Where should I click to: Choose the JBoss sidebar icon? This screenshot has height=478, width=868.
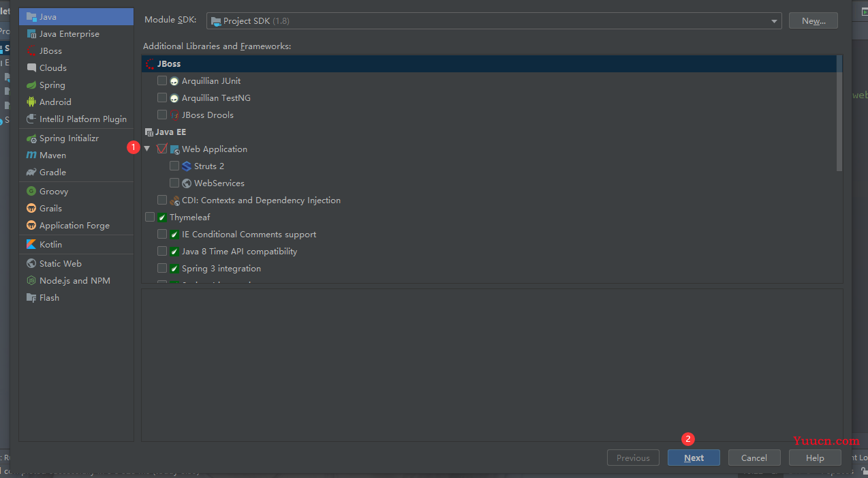[x=31, y=50]
